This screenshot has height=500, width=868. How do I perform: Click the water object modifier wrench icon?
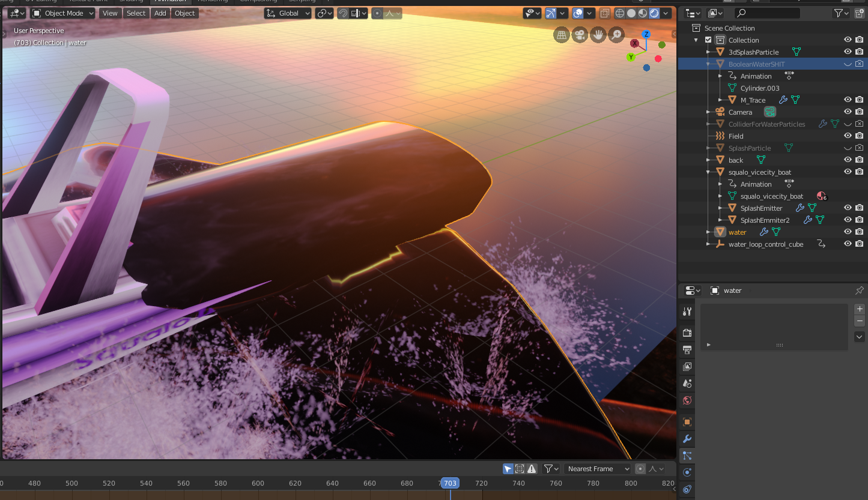pyautogui.click(x=764, y=232)
